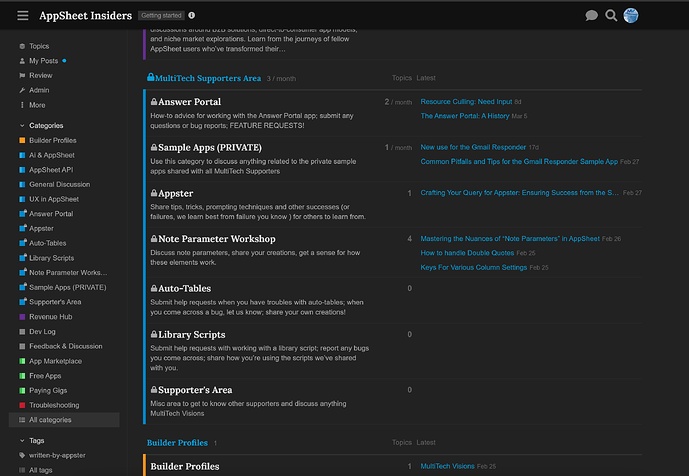Open topic Resource Culling: Need Input
689x476 pixels.
[466, 102]
